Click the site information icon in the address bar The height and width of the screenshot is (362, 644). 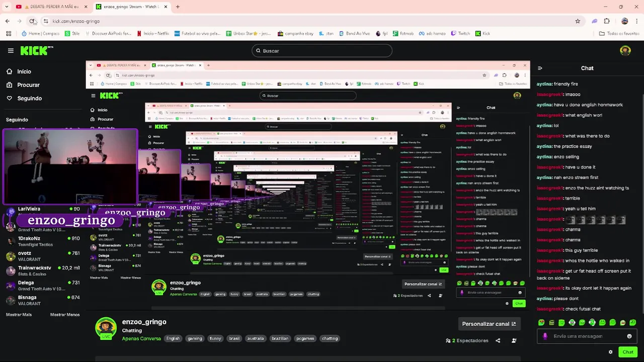[x=46, y=21]
